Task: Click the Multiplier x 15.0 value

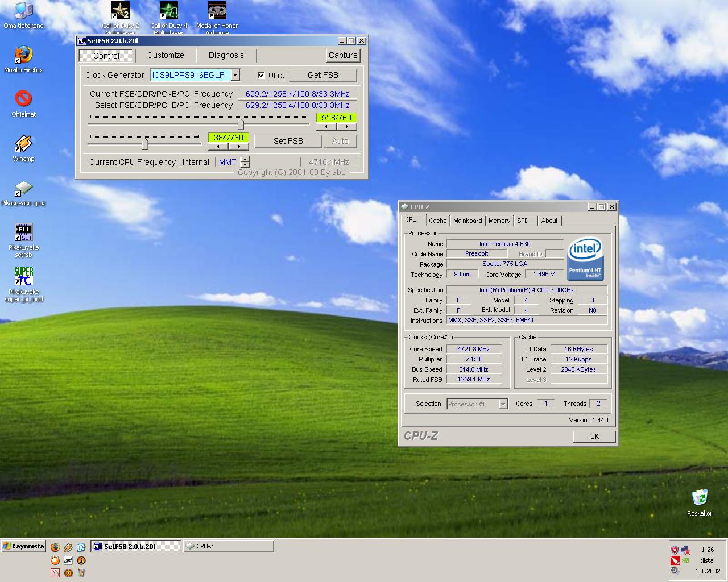Action: pos(474,359)
